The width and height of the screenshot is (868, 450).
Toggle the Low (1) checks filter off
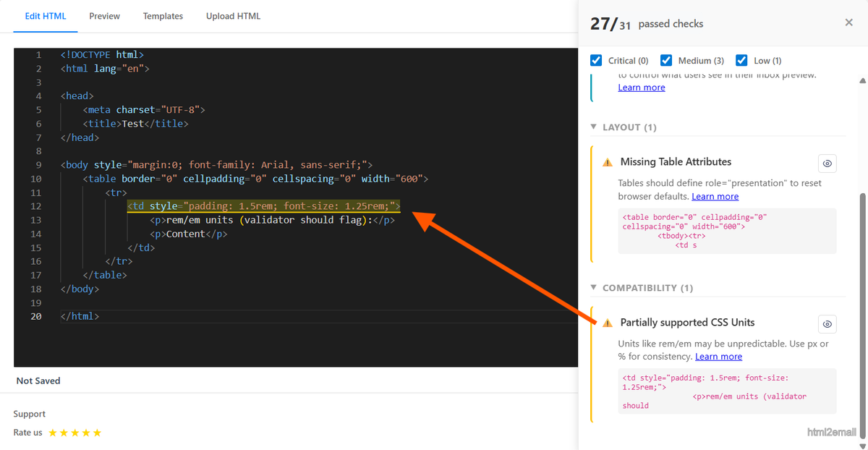[x=741, y=60]
